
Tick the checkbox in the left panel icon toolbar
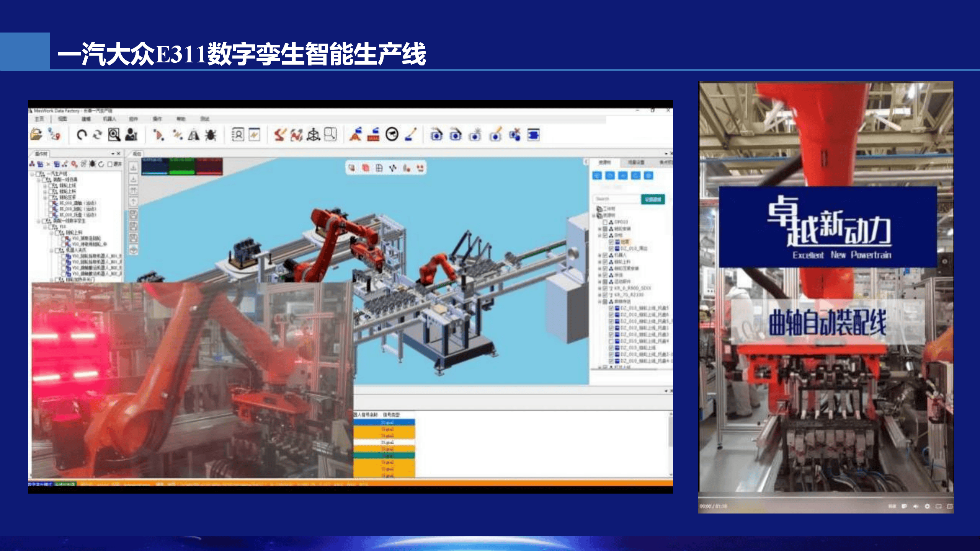pyautogui.click(x=110, y=164)
